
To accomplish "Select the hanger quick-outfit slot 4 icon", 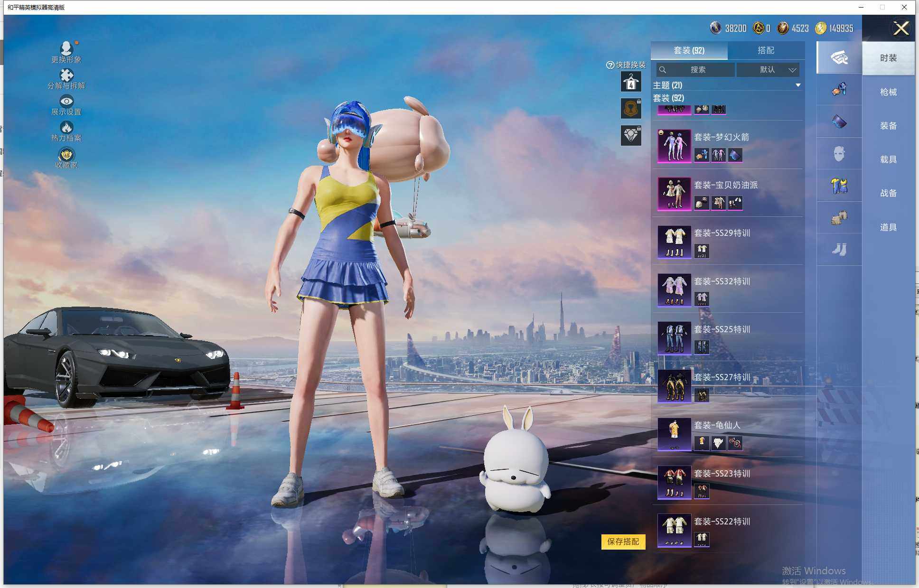I will point(631,82).
